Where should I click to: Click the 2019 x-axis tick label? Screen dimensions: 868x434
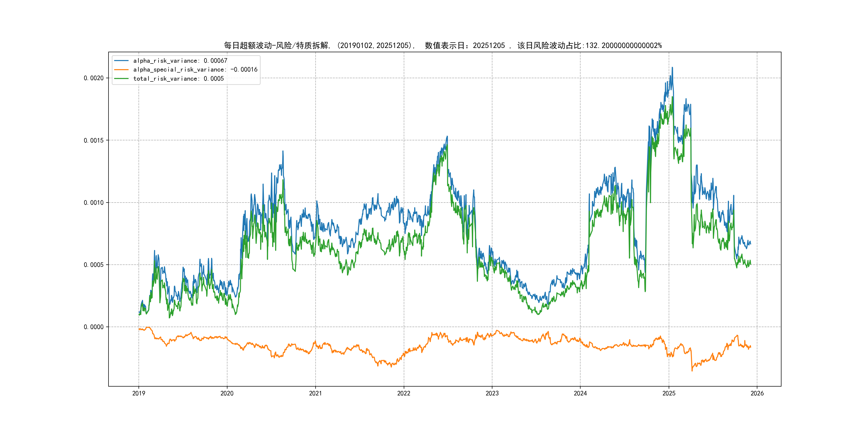coord(139,393)
